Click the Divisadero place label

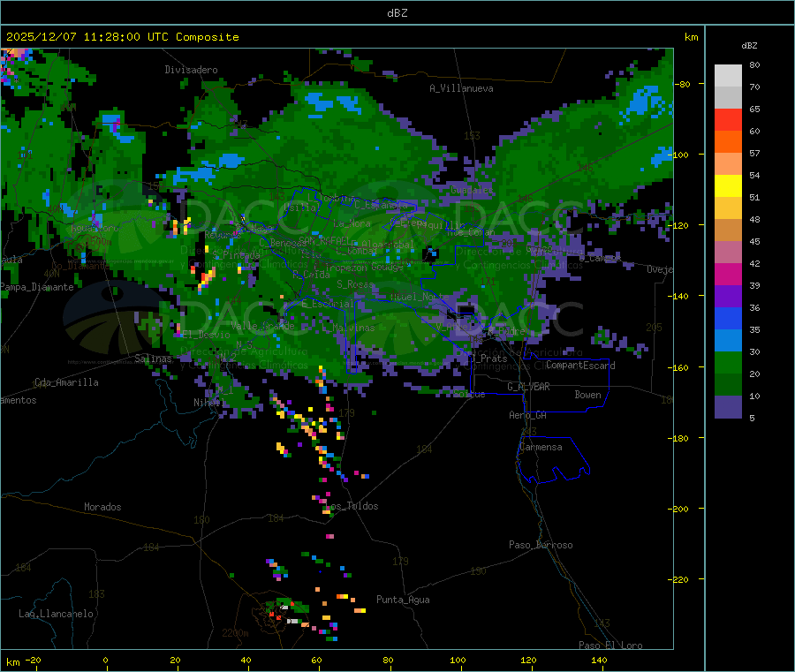[x=191, y=70]
